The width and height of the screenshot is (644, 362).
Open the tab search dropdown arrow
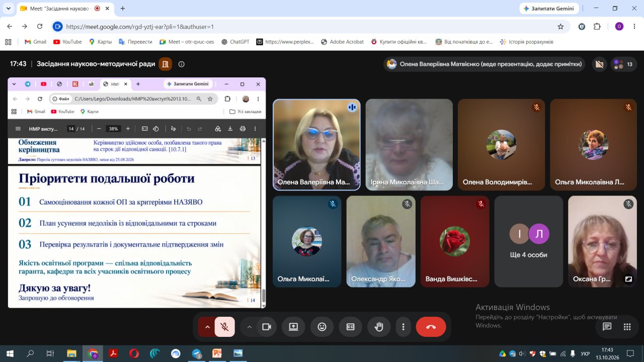(x=9, y=9)
